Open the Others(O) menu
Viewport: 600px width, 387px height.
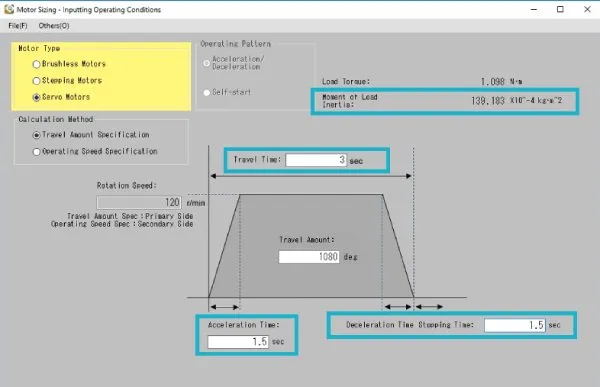coord(54,26)
